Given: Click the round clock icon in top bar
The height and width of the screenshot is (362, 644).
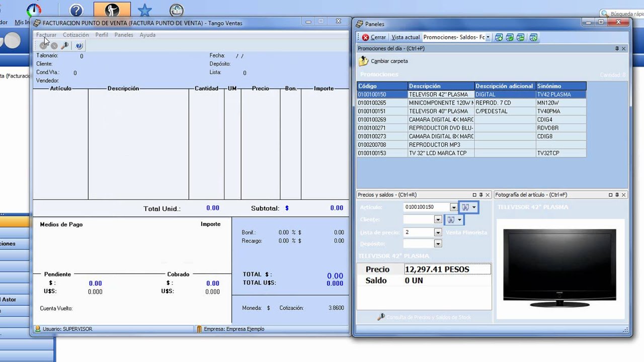Looking at the screenshot, I should [x=177, y=10].
